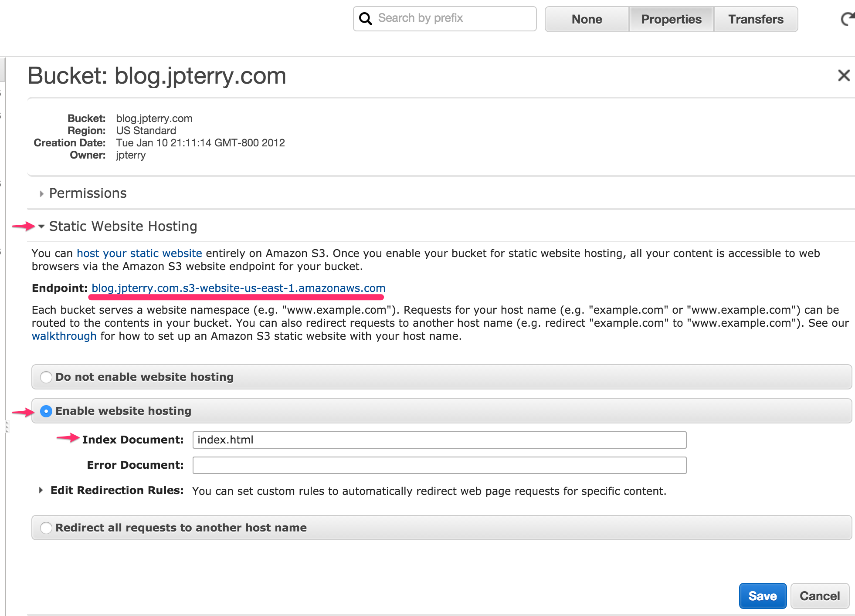The width and height of the screenshot is (855, 616).
Task: Close the bucket properties panel
Action: click(x=844, y=75)
